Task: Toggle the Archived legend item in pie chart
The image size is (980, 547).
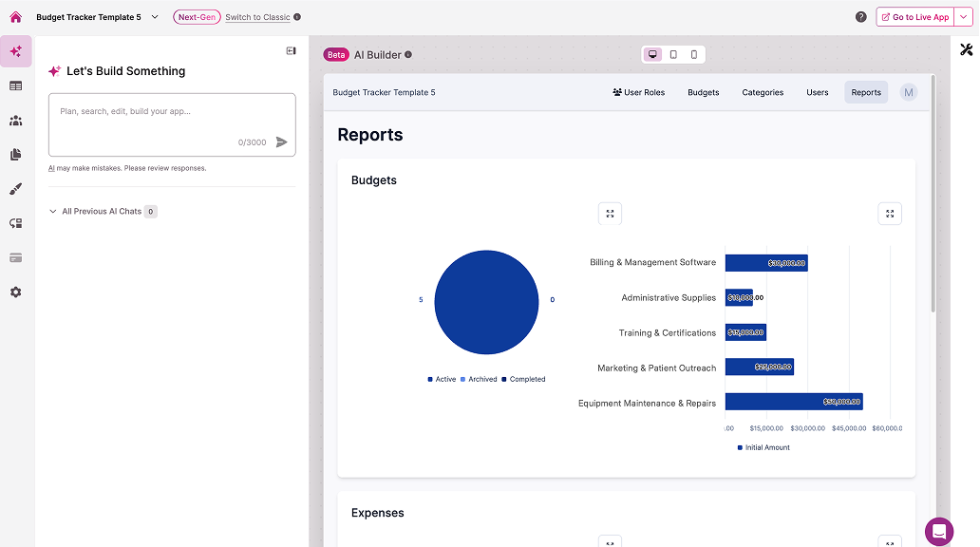Action: [x=479, y=379]
